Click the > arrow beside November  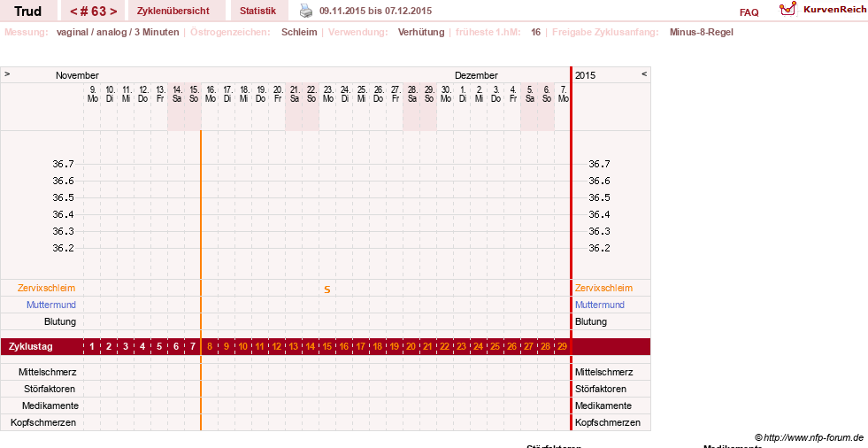[7, 73]
